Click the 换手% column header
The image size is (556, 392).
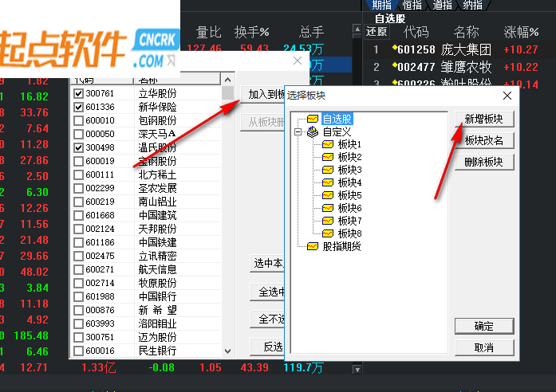point(252,32)
